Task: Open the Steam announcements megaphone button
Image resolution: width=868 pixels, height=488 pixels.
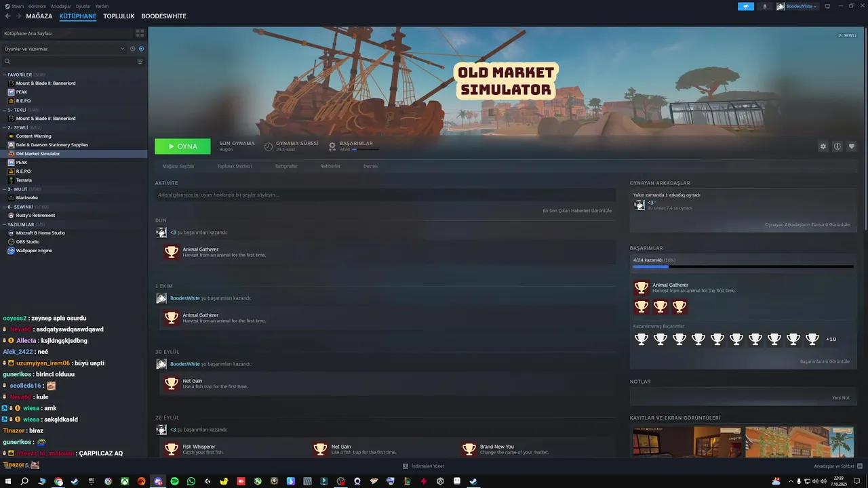Action: coord(745,6)
